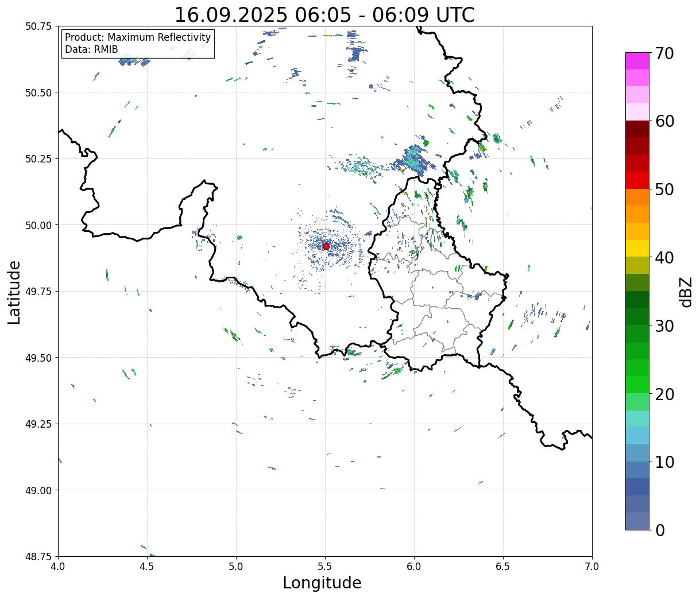Screen dimensions: 700x597
Task: Click the red radar location marker
Action: (x=326, y=246)
